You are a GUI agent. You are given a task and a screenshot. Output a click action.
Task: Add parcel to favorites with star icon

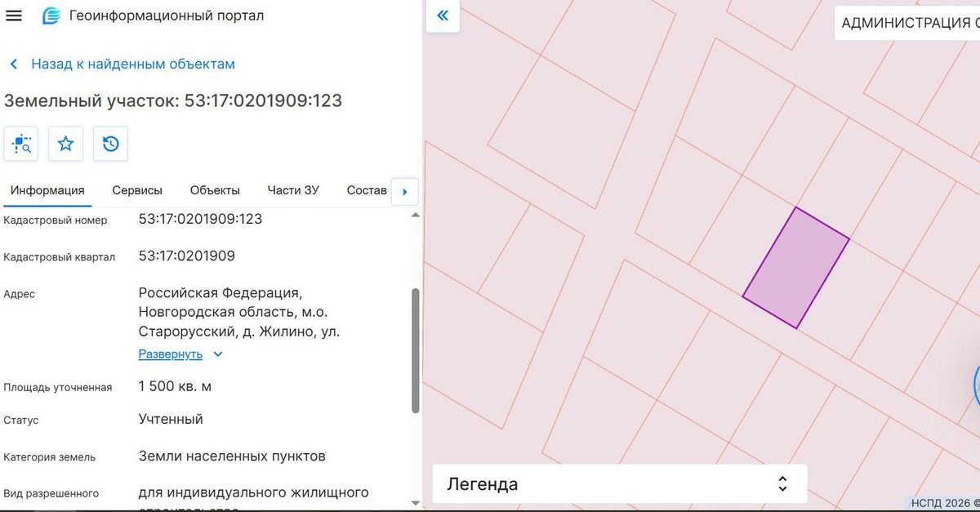click(x=66, y=144)
